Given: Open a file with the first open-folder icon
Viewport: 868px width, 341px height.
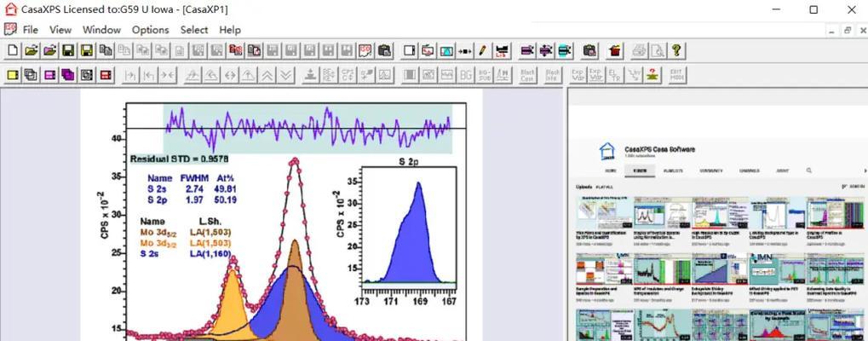Looking at the screenshot, I should (31, 51).
